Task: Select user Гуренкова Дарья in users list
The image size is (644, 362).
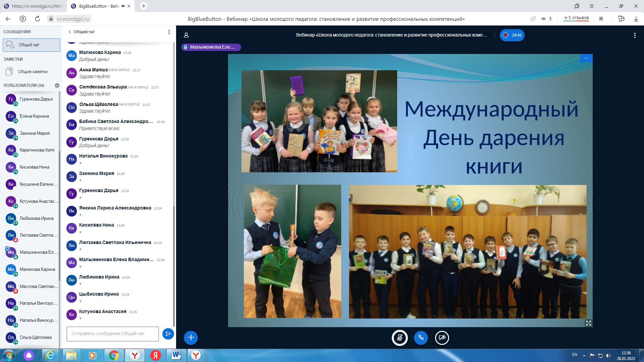Action: (x=32, y=99)
